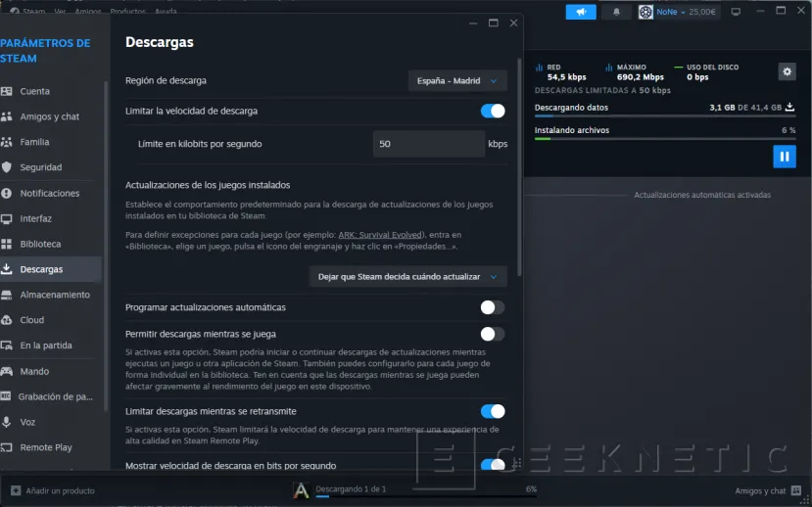Image resolution: width=812 pixels, height=507 pixels.
Task: Toggle Permitir descargas mientras se juega
Action: 493,334
